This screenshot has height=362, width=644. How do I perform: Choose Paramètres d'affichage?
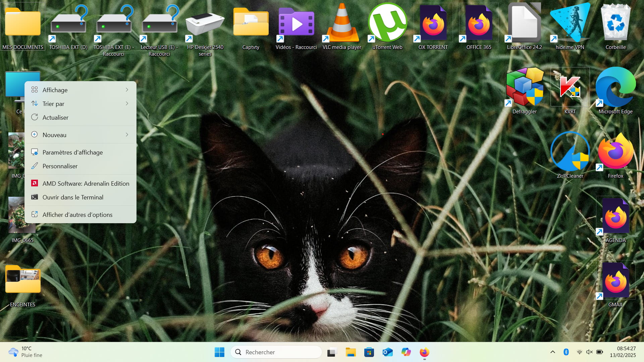(80, 152)
